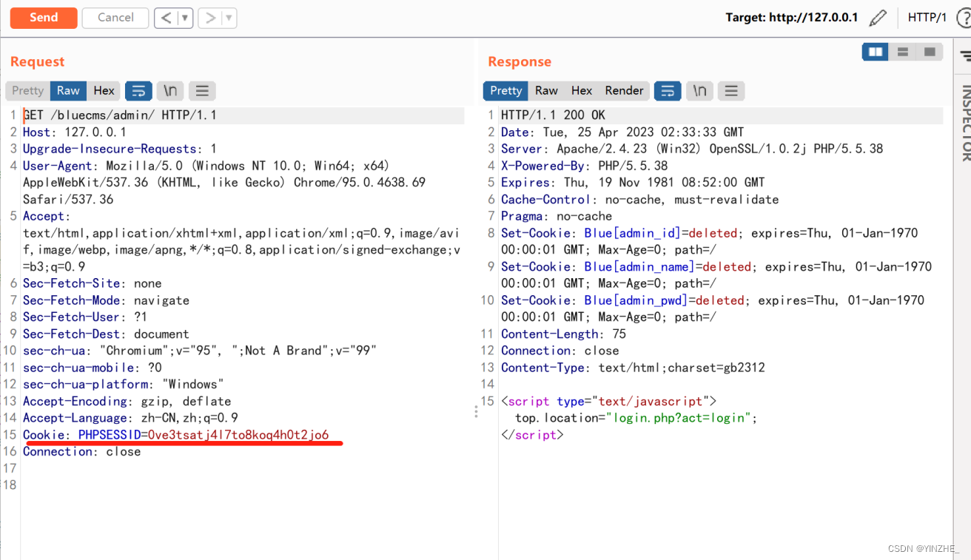Open the Render tab in Response panel
This screenshot has height=560, width=971.
click(x=624, y=90)
